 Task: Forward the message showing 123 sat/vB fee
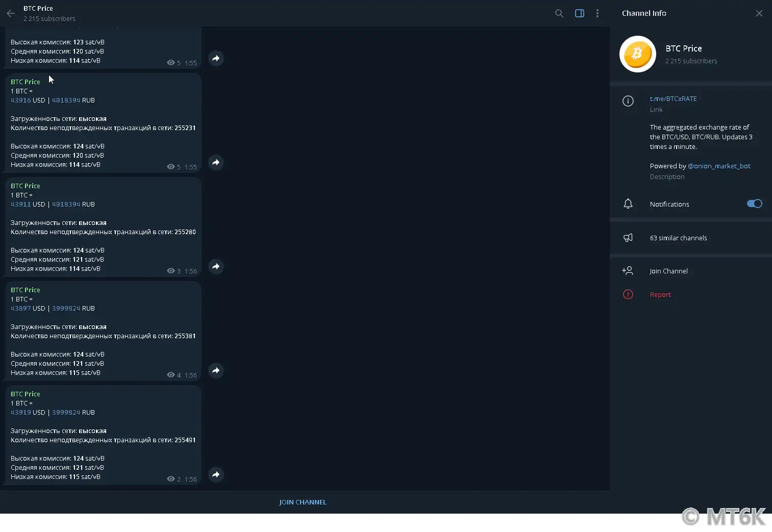tap(216, 58)
